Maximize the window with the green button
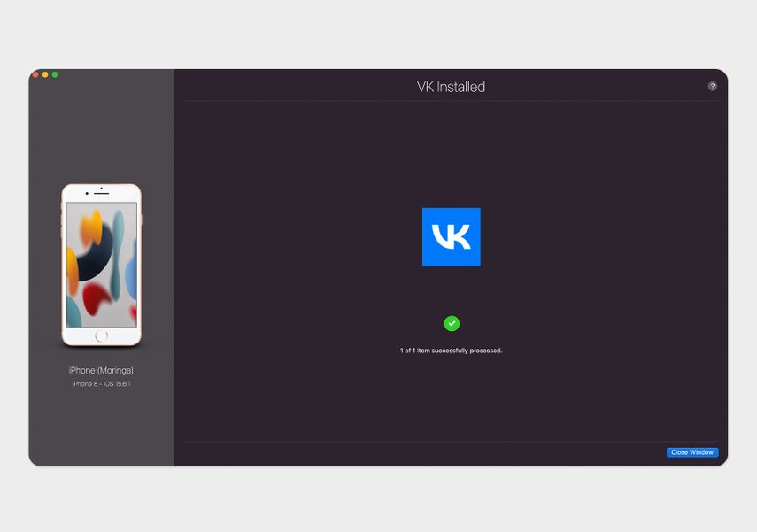 click(55, 75)
